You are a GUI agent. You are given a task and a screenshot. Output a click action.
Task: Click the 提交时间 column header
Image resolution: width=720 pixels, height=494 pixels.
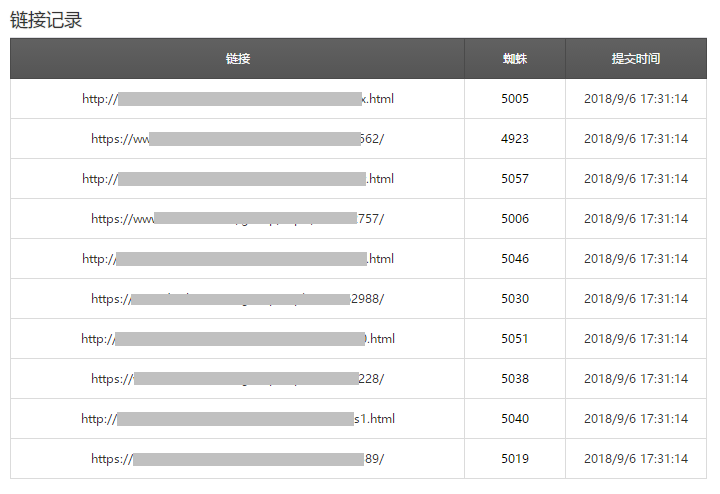point(636,59)
